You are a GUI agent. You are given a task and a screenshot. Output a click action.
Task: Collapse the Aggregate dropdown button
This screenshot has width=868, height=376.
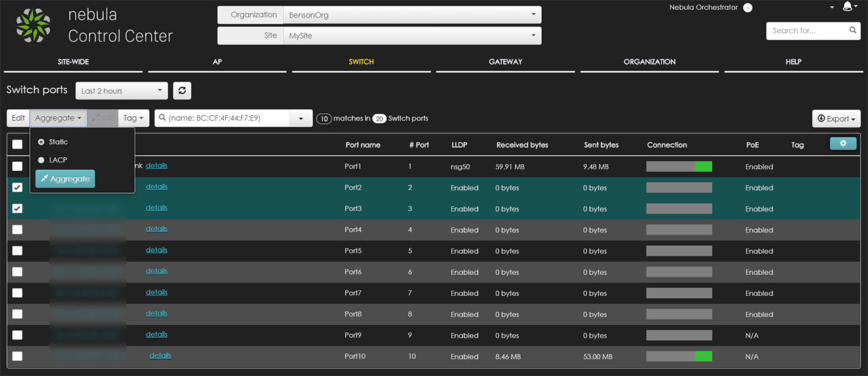pos(58,118)
